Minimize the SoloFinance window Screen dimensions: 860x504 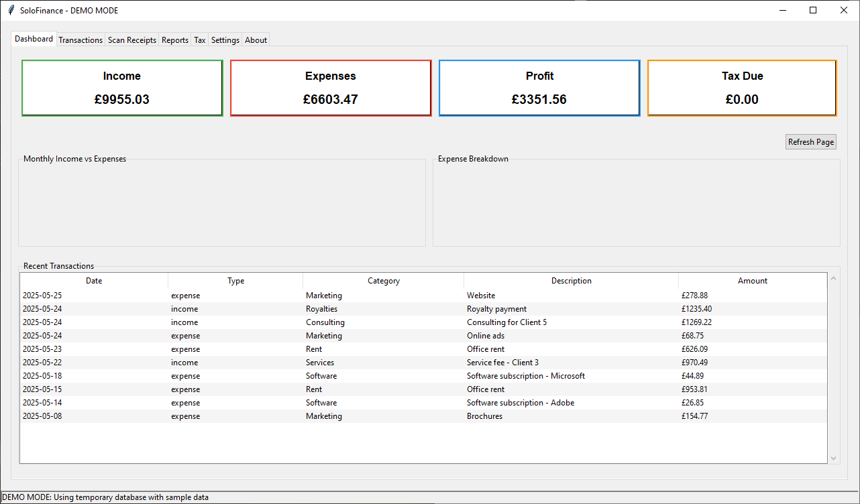(782, 10)
